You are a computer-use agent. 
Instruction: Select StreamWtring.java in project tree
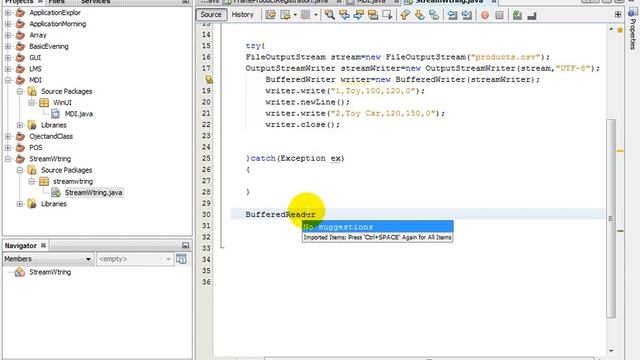tap(93, 193)
